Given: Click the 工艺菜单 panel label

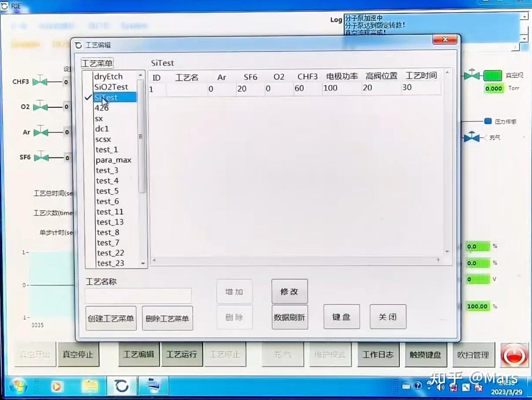Looking at the screenshot, I should coord(97,63).
